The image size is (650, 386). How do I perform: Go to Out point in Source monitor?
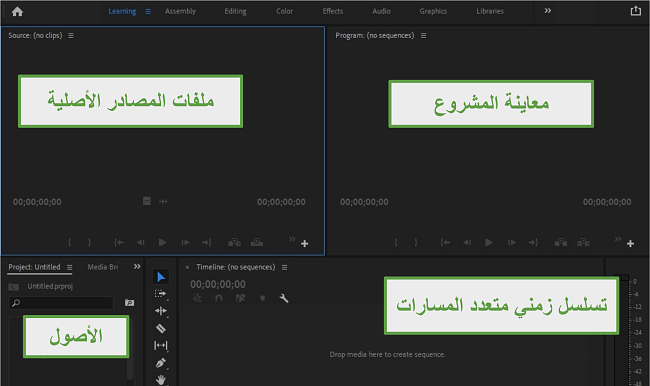207,242
